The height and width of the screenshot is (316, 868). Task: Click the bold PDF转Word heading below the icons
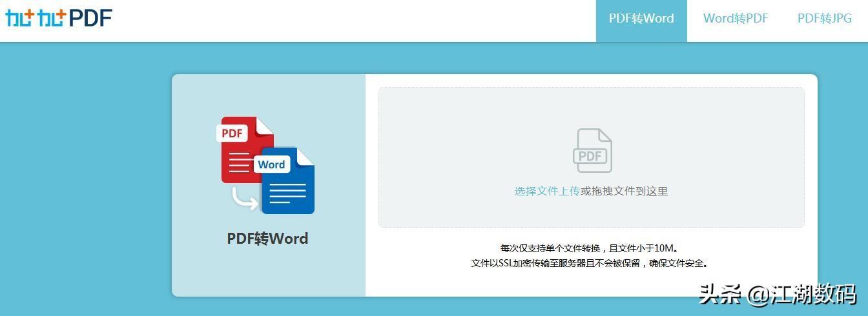point(267,239)
